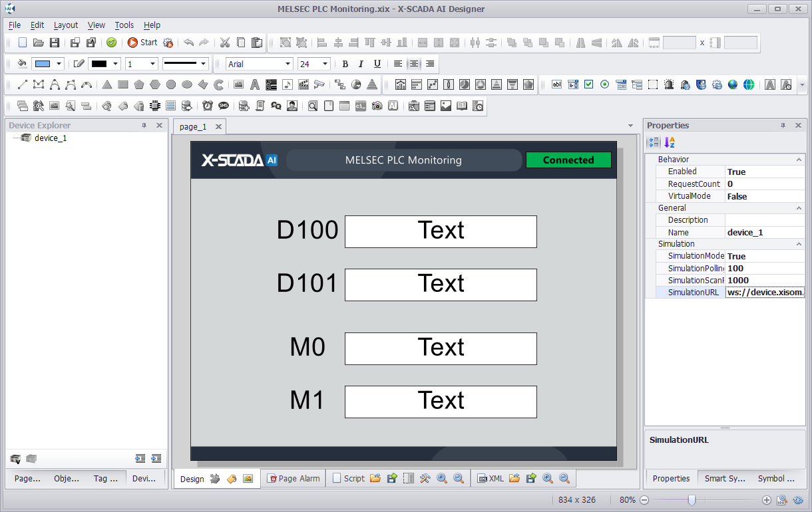
Task: Align text to the left
Action: click(397, 64)
